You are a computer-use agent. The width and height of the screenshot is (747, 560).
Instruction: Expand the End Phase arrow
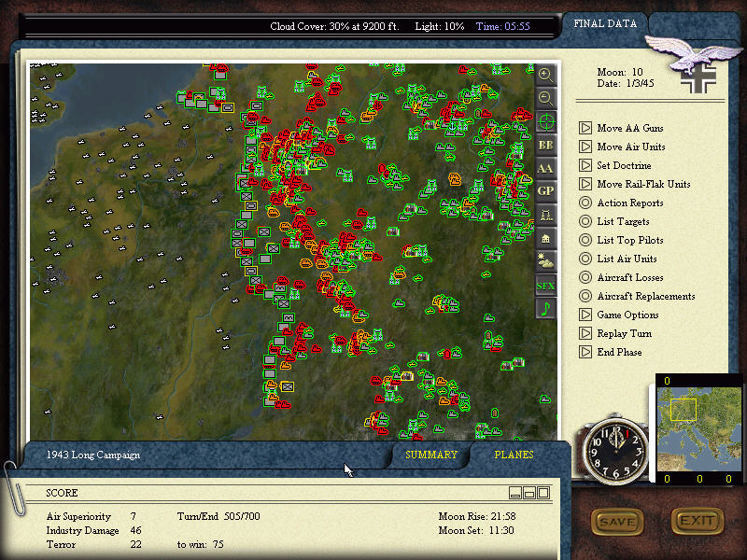click(585, 352)
